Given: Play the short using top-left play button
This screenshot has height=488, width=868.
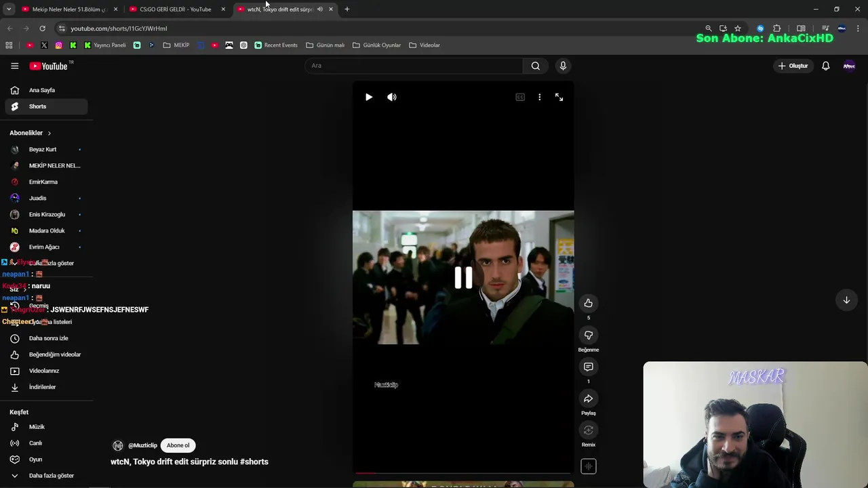Looking at the screenshot, I should point(369,97).
